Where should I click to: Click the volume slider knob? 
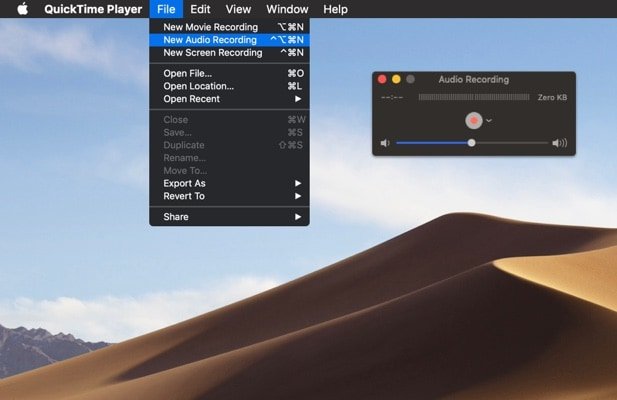[471, 143]
